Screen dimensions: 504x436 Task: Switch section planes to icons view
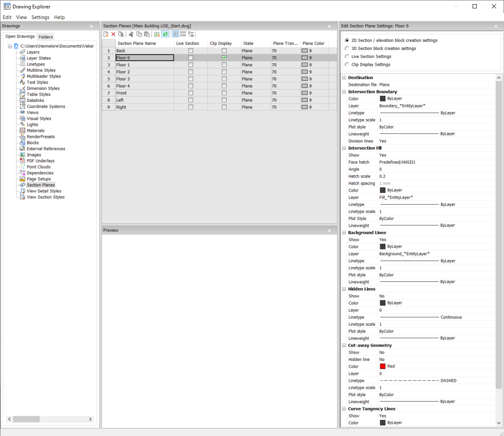pyautogui.click(x=183, y=34)
